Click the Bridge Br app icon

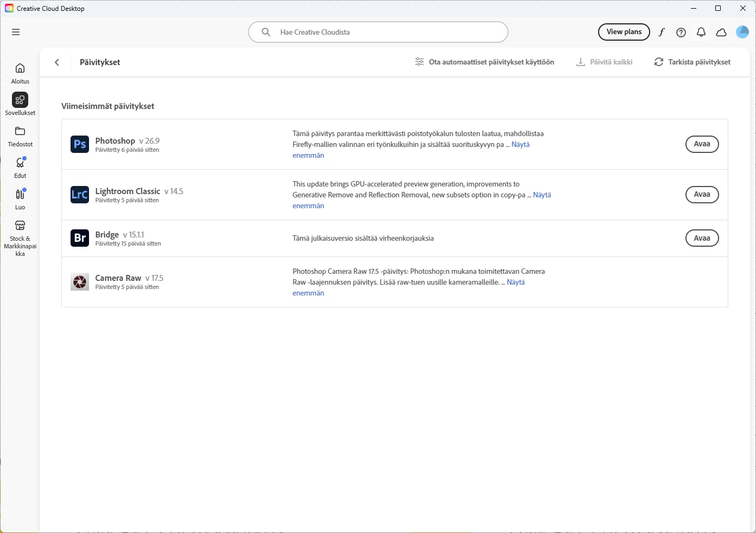click(80, 238)
